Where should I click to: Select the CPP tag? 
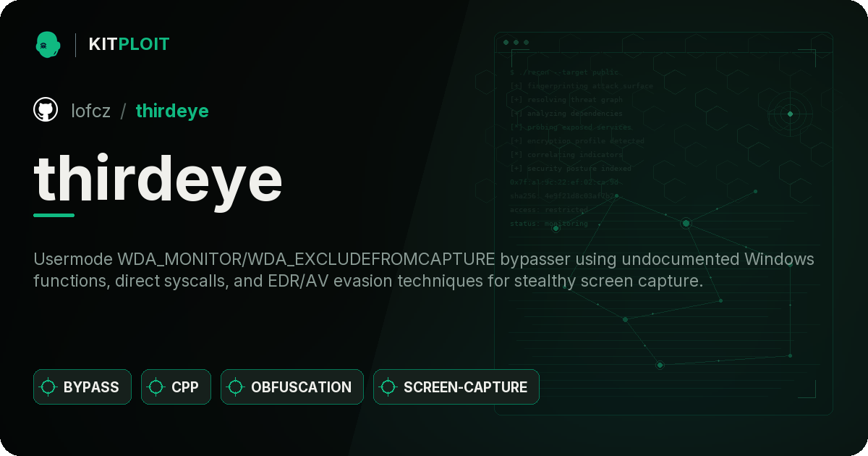176,387
